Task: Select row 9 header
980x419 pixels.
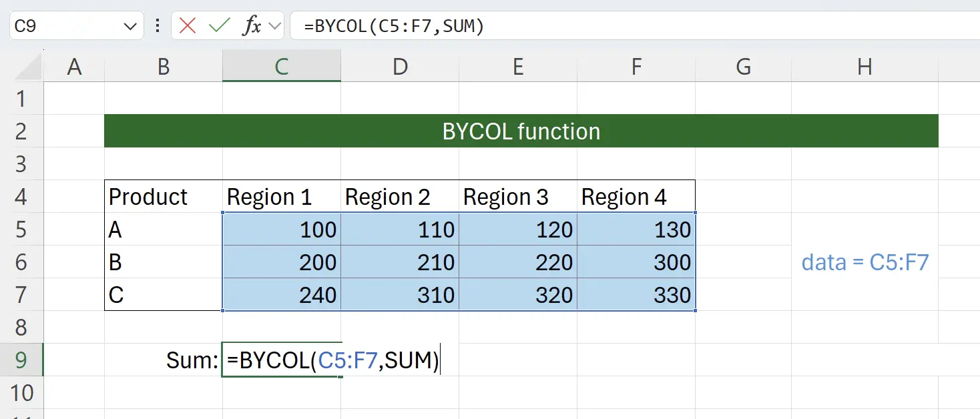Action: [21, 360]
